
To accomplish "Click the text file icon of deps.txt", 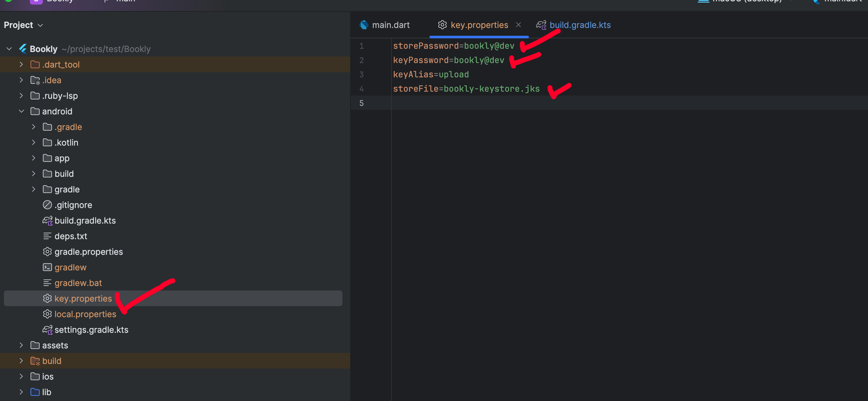I will tap(47, 236).
